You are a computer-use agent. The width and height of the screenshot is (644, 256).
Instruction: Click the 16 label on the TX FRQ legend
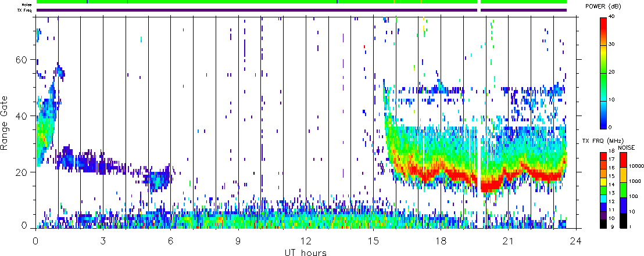[x=612, y=168]
